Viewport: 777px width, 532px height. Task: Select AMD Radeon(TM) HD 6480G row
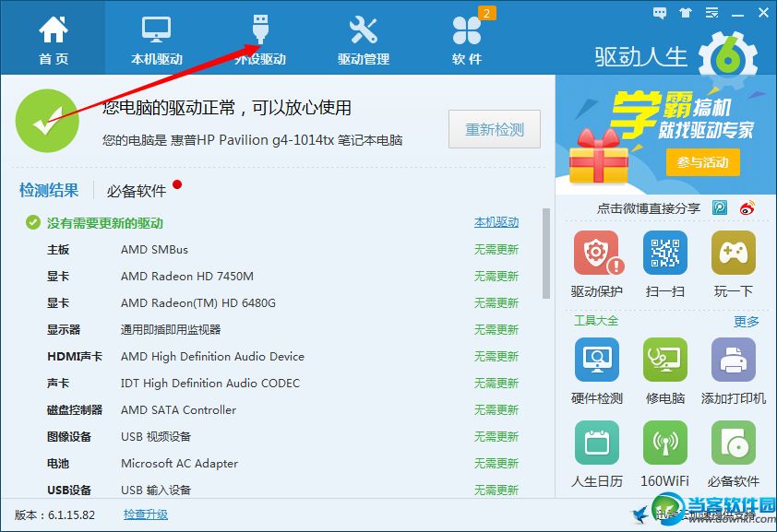click(282, 302)
